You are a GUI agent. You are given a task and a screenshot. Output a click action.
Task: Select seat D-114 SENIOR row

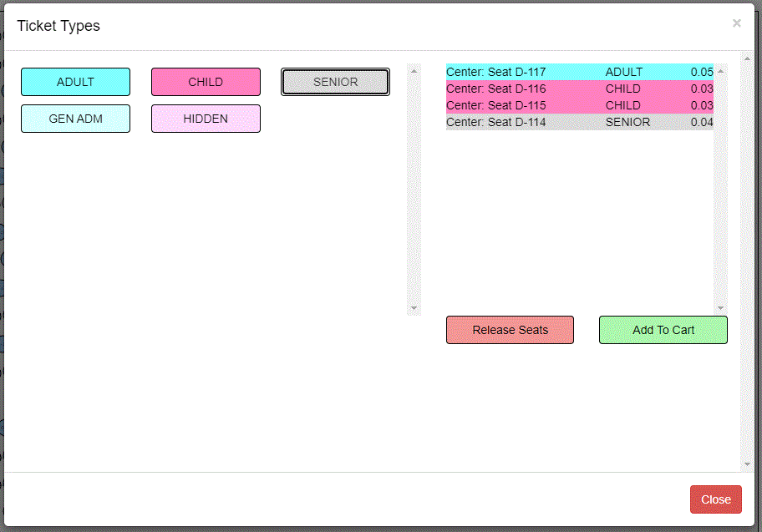(x=579, y=122)
